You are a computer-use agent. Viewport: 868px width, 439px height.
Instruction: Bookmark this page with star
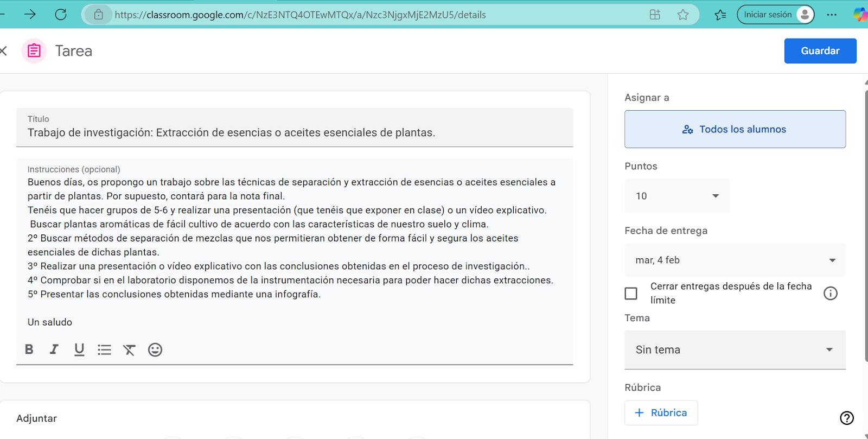[683, 15]
